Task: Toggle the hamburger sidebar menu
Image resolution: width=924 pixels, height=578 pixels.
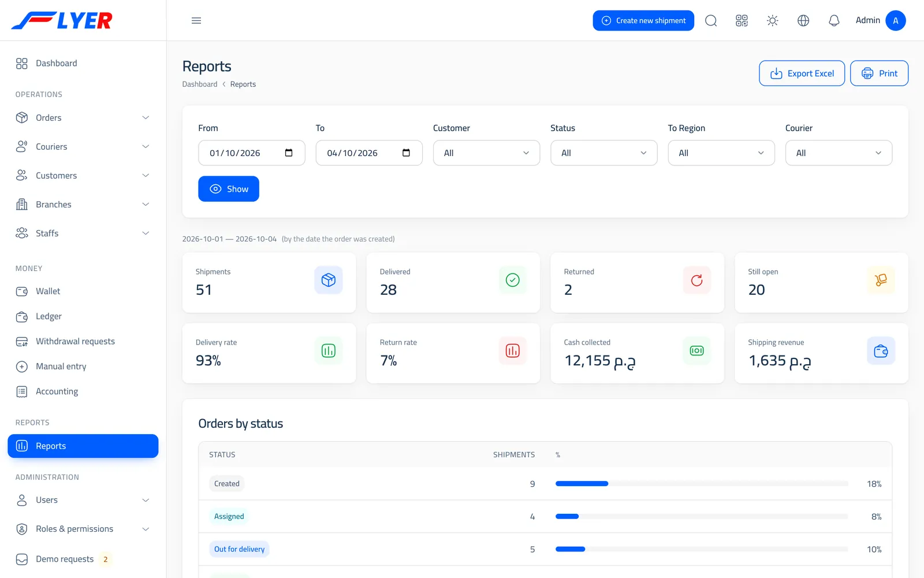Action: [x=196, y=21]
